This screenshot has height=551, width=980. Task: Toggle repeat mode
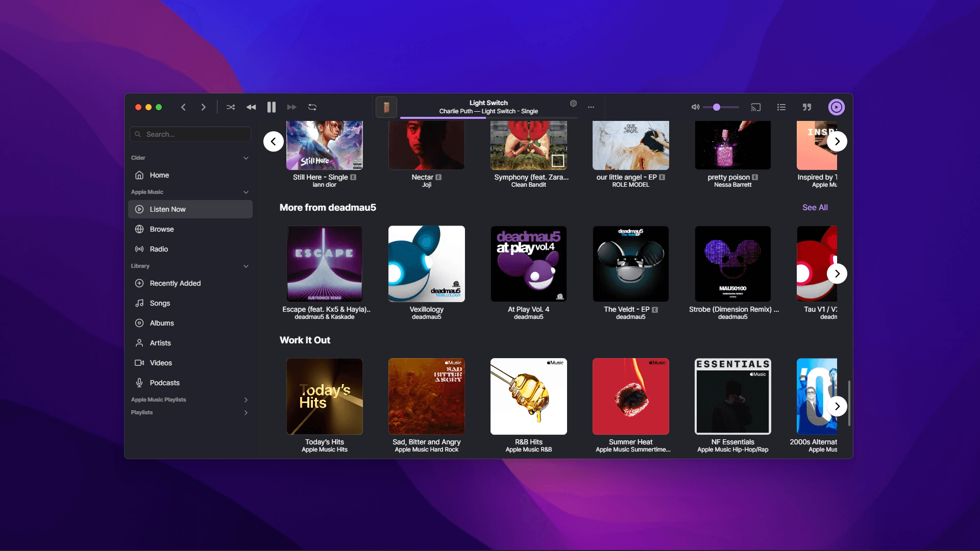pyautogui.click(x=312, y=107)
